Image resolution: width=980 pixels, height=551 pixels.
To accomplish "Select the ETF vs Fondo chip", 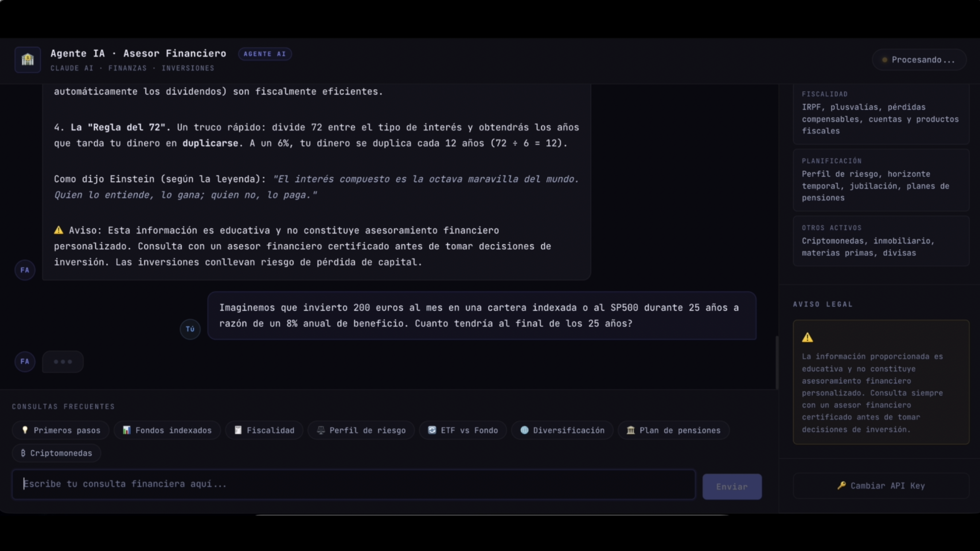I will pos(463,430).
